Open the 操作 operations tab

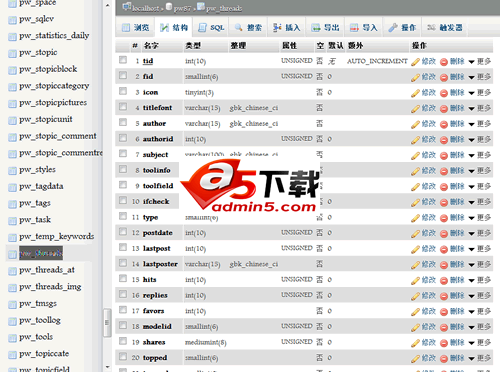tap(402, 28)
